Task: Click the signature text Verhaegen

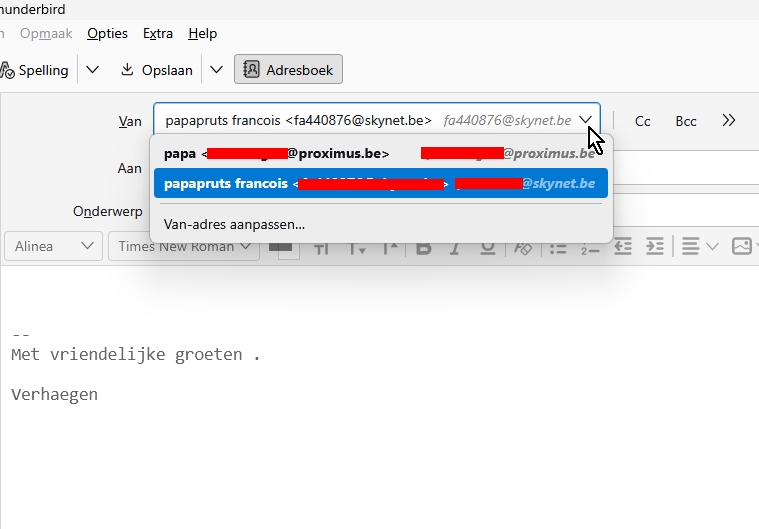Action: (x=54, y=394)
